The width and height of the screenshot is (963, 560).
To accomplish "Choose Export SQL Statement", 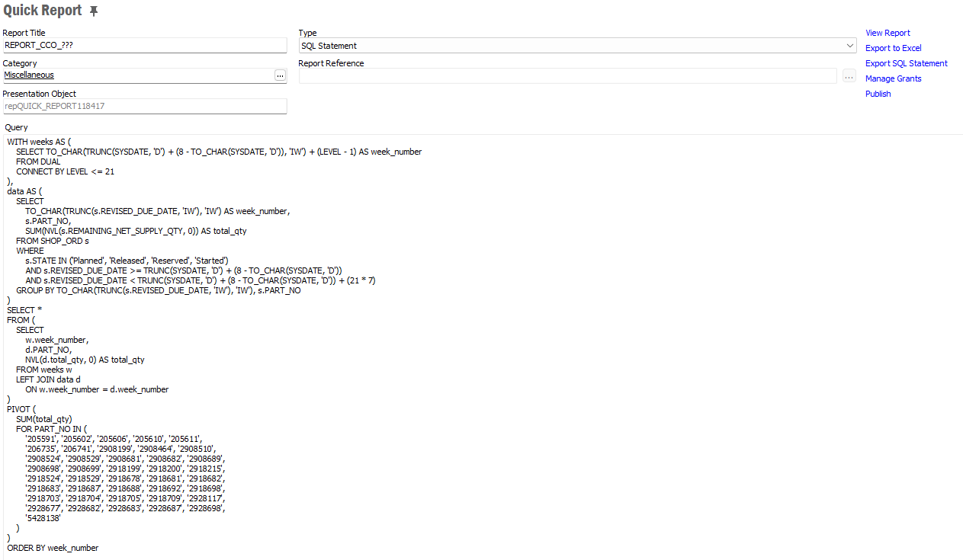I will click(x=906, y=63).
